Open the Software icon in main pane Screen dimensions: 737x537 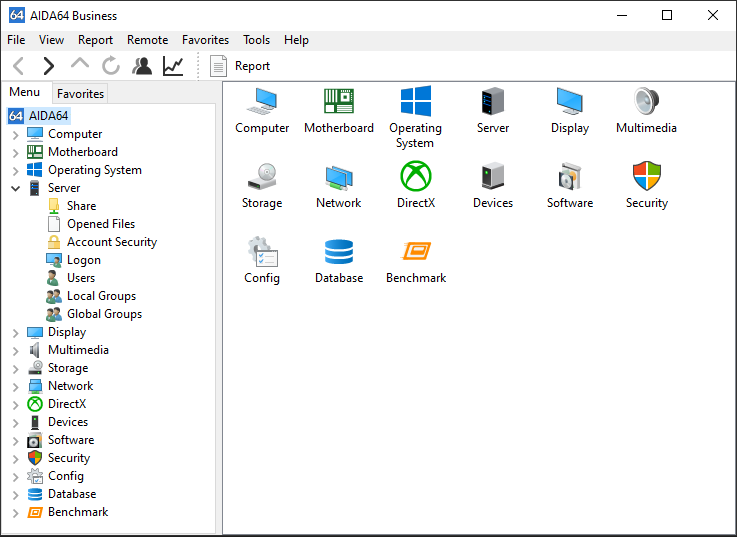pos(570,176)
